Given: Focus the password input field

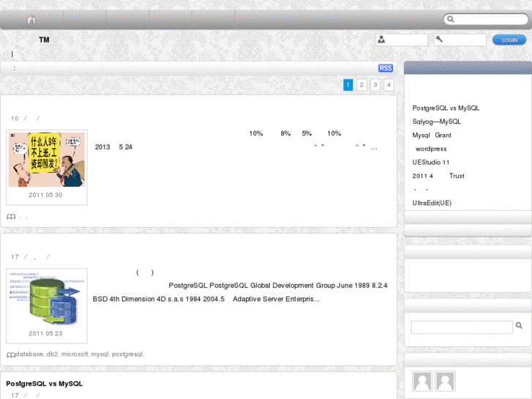Looking at the screenshot, I should [460, 40].
